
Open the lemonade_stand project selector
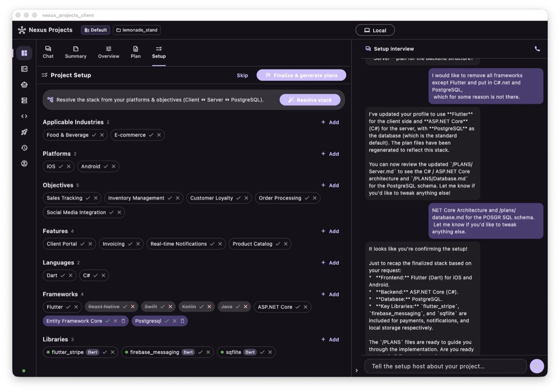tap(137, 30)
